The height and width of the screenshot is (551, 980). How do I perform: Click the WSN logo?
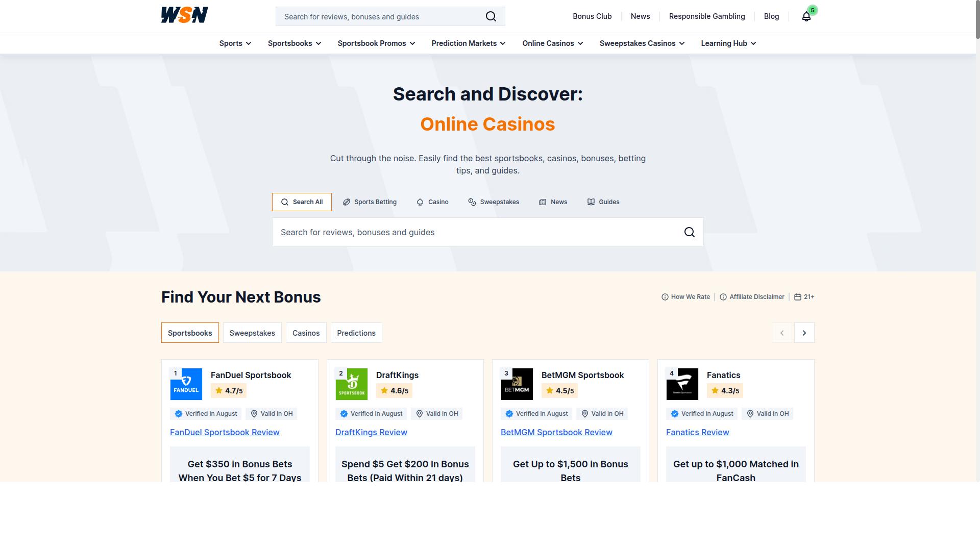click(184, 15)
